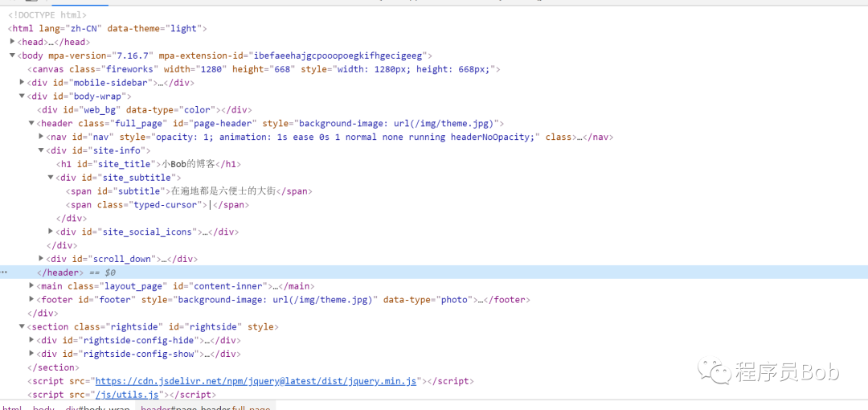The height and width of the screenshot is (410, 868).
Task: Collapse the rightside section
Action: pos(23,326)
